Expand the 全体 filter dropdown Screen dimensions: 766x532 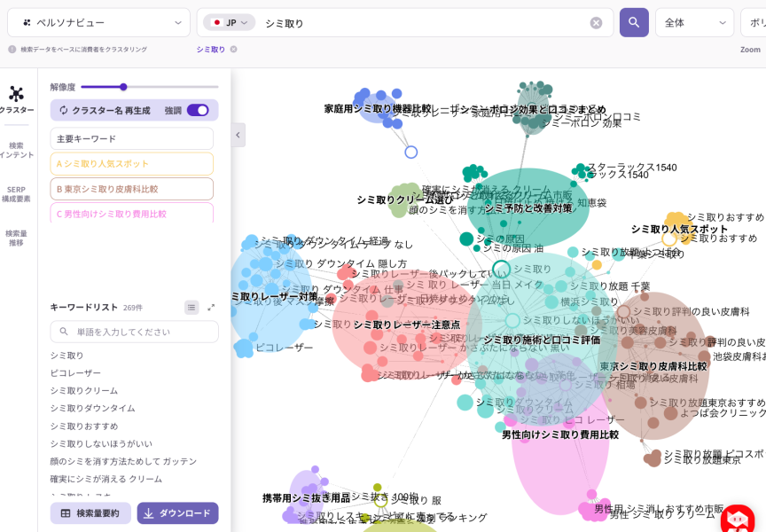click(694, 23)
